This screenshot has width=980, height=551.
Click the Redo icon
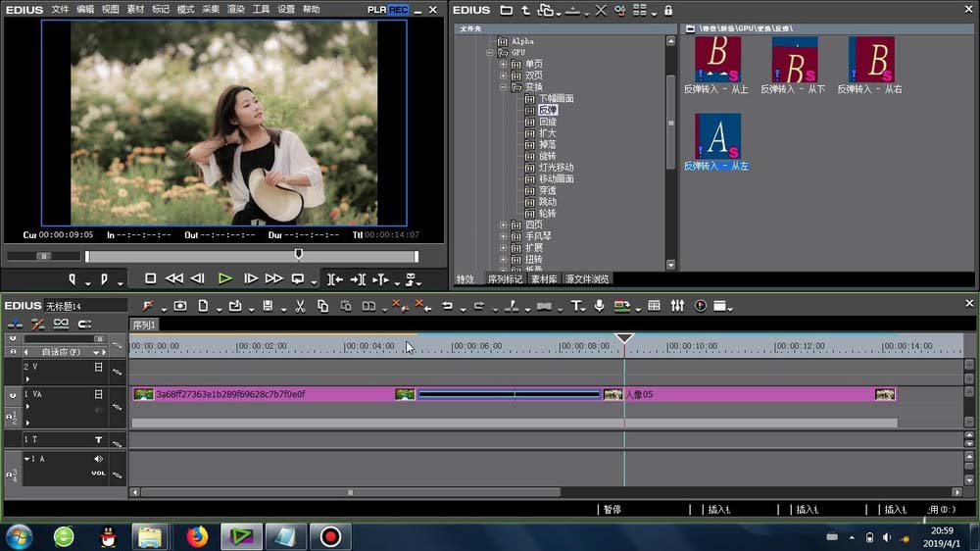[x=479, y=306]
